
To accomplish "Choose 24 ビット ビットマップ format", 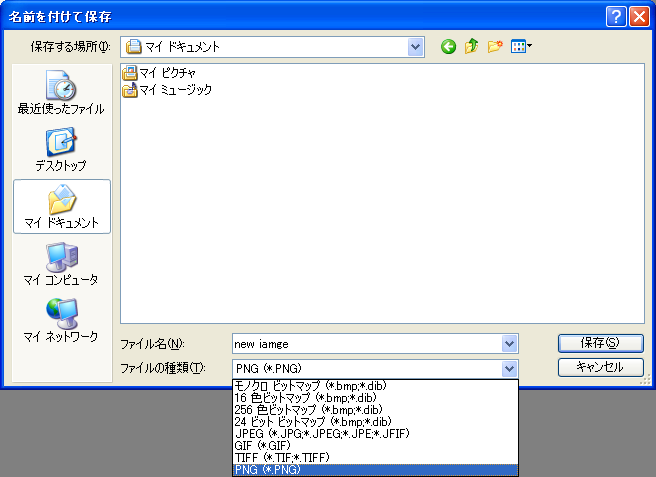I will point(375,421).
